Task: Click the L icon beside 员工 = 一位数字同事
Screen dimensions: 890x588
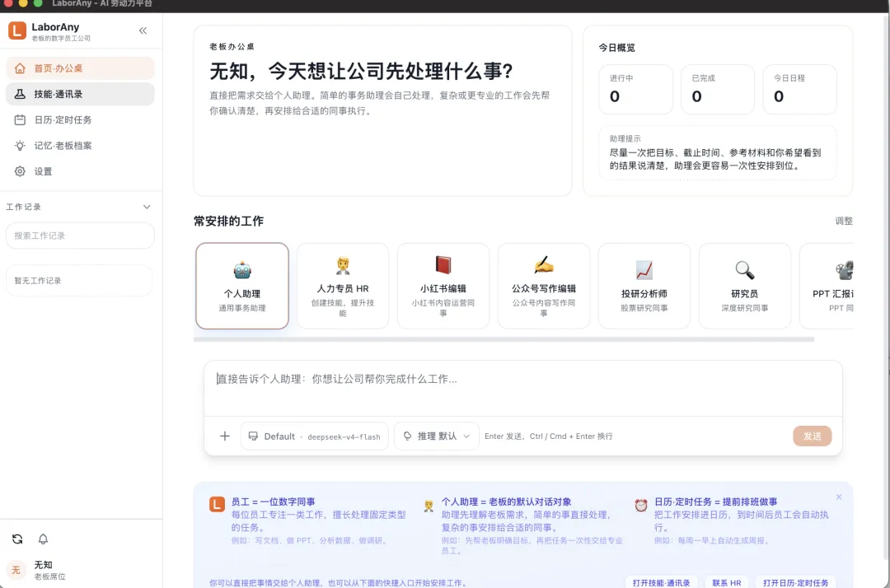Action: tap(217, 504)
